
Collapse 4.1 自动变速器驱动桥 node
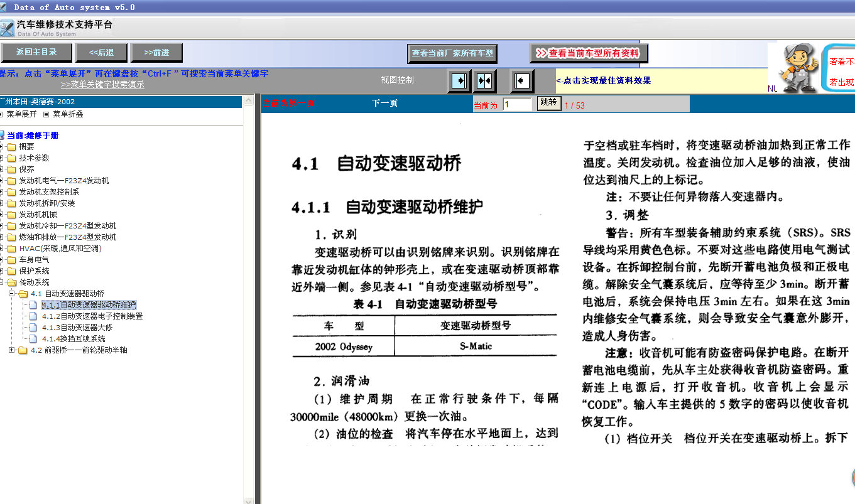click(x=12, y=293)
